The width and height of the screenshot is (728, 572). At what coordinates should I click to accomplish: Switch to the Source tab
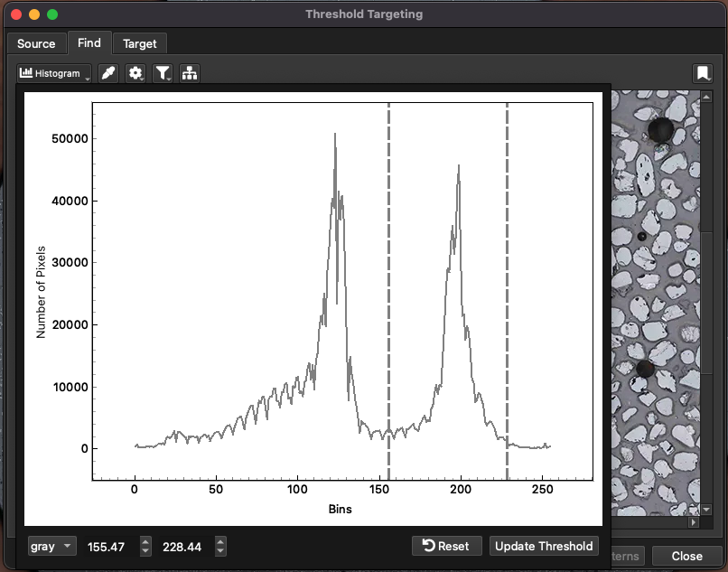tap(36, 42)
